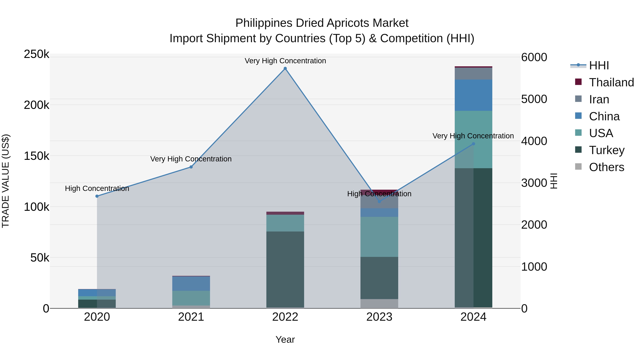644x362 pixels.
Task: Click the HHI marker for 2024
Action: point(473,144)
